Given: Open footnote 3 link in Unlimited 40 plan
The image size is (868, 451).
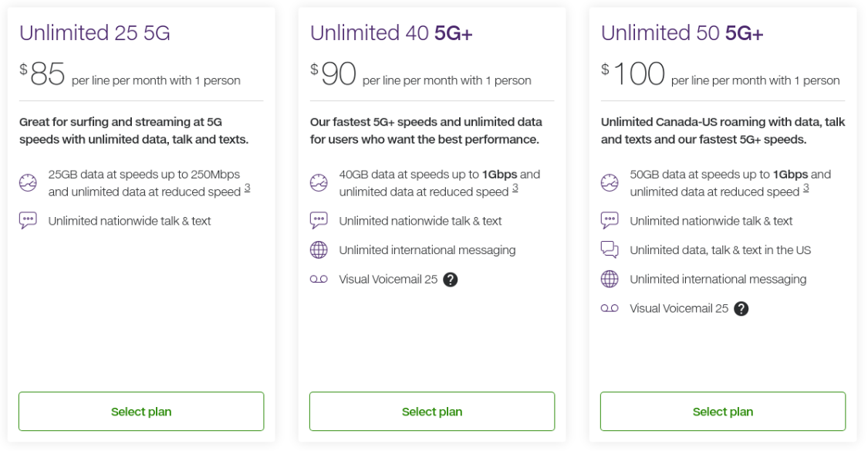Looking at the screenshot, I should coord(515,188).
